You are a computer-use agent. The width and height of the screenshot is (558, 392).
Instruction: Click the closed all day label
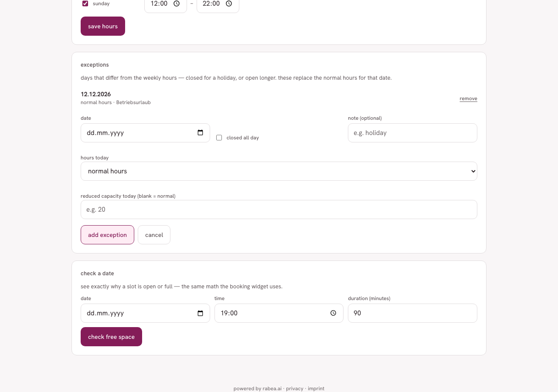coord(243,138)
